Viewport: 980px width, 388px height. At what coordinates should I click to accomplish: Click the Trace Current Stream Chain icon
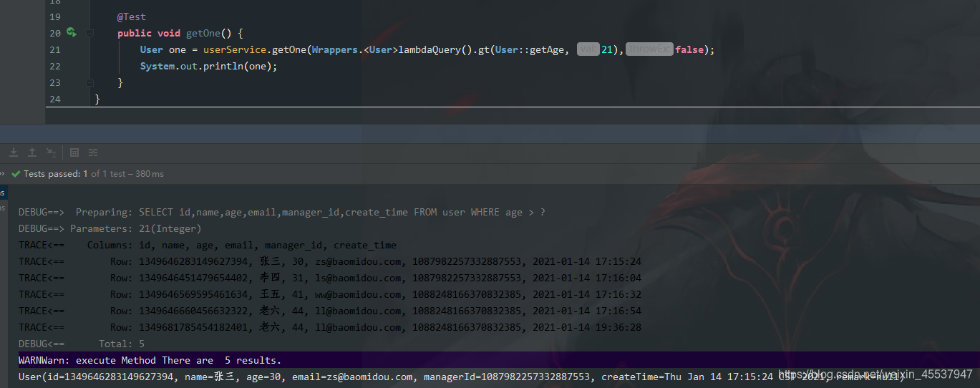tap(93, 152)
